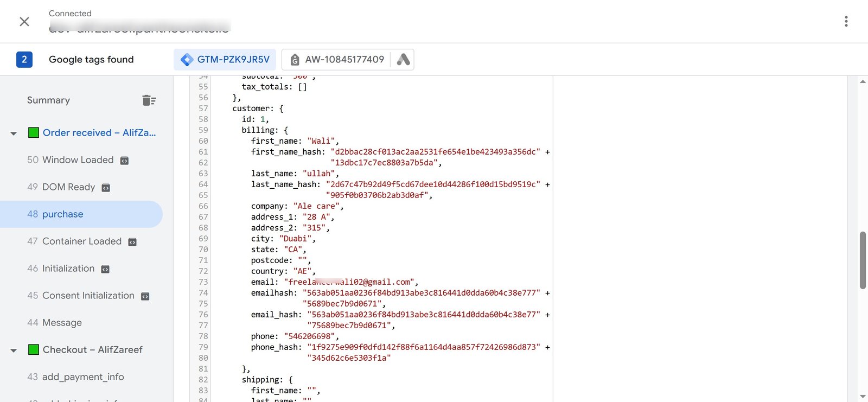The height and width of the screenshot is (402, 868).
Task: Select the Checkout – AlifZareef page
Action: pyautogui.click(x=93, y=350)
